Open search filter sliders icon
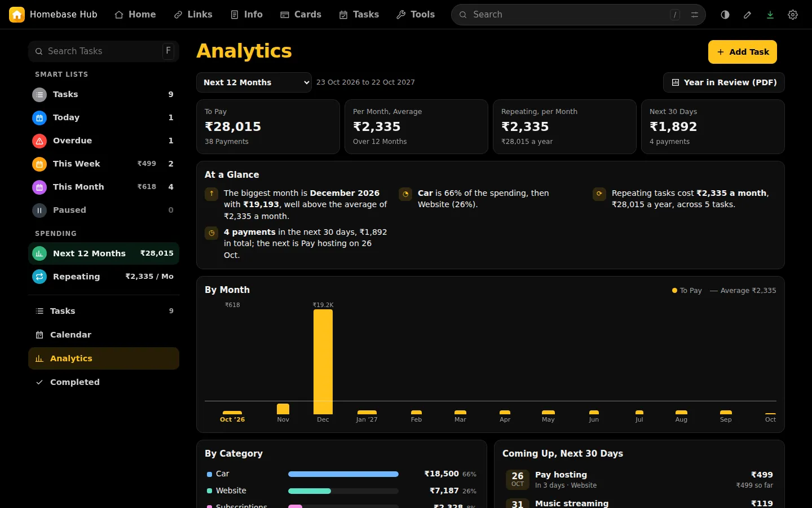The height and width of the screenshot is (508, 812). pyautogui.click(x=695, y=15)
